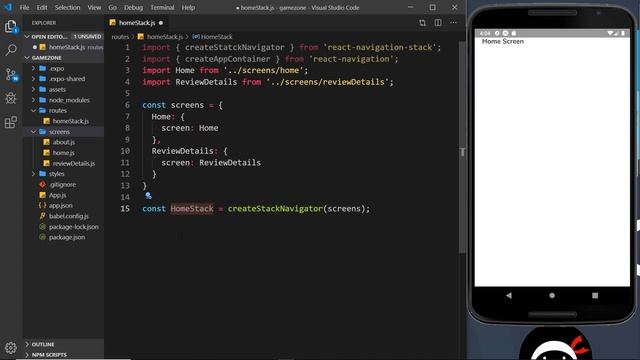
Task: Tap the Android back button on emulator
Action: [x=509, y=295]
